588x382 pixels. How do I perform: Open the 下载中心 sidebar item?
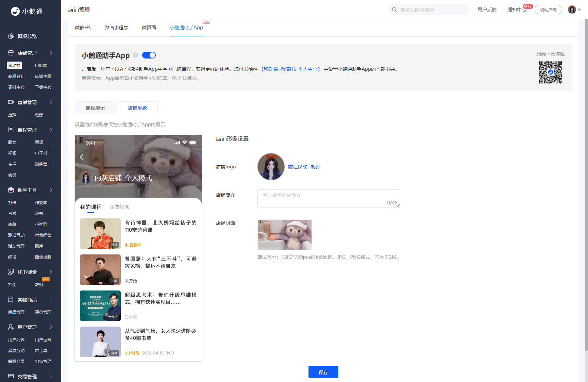coord(43,87)
